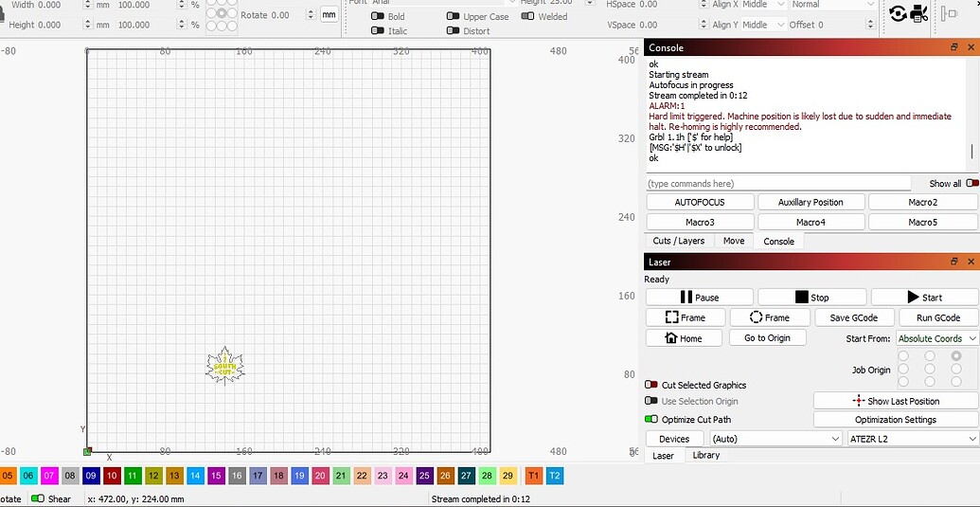Select the Console tab
980x507 pixels.
778,242
